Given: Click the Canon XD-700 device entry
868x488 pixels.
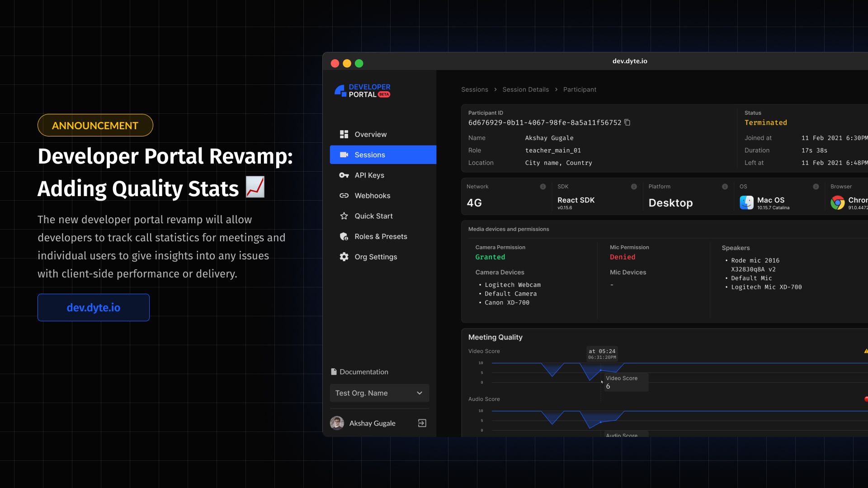Looking at the screenshot, I should click(x=507, y=303).
